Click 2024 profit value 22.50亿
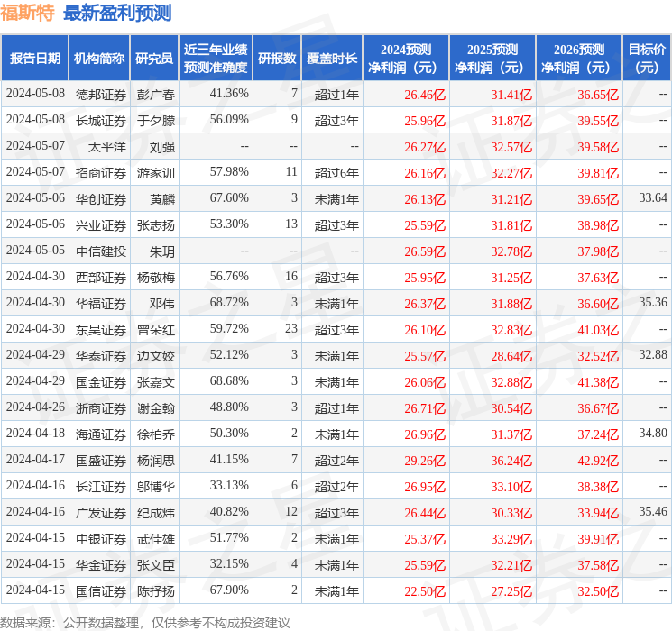Image resolution: width=672 pixels, height=631 pixels. tap(425, 591)
